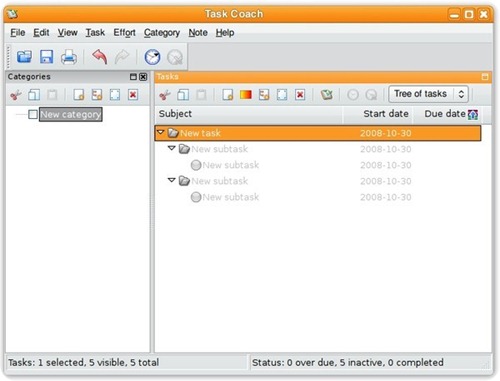Delete the selected task with red X
500x381 pixels.
coord(300,95)
